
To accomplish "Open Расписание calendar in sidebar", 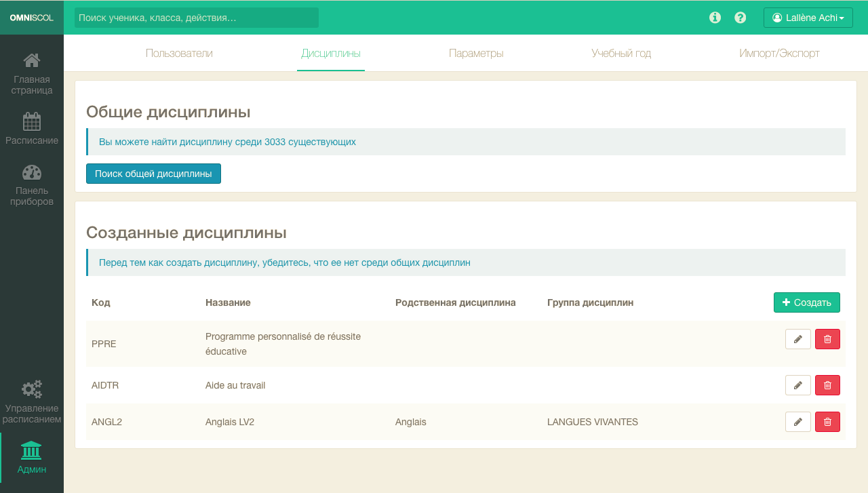I will [x=32, y=122].
